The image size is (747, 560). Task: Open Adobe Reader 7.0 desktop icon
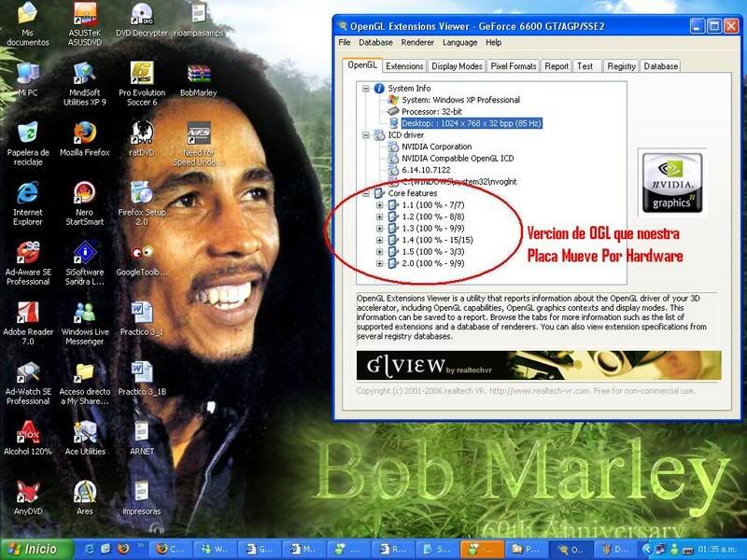28,313
